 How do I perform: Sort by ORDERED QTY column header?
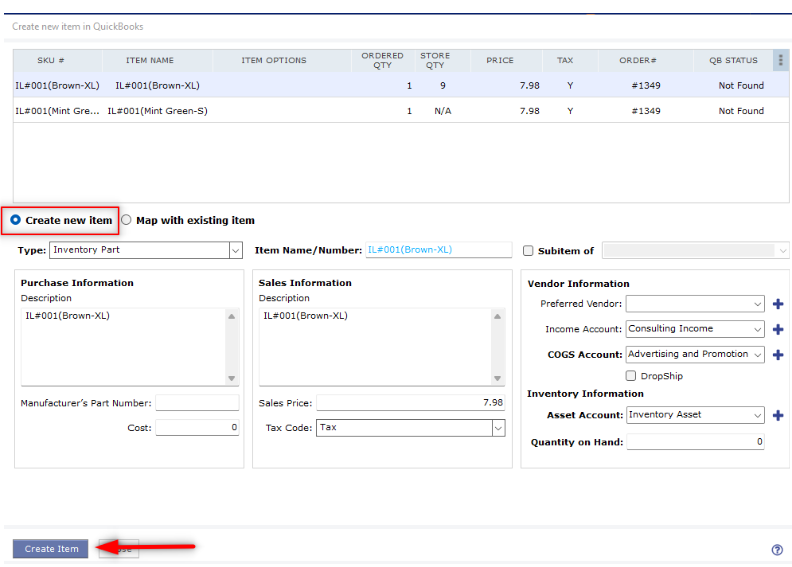coord(382,60)
